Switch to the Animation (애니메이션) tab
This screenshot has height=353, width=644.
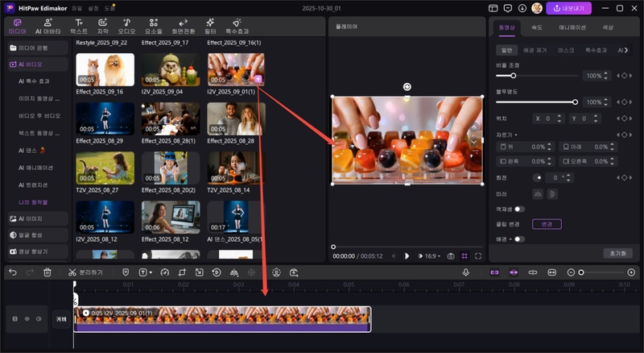pyautogui.click(x=572, y=27)
